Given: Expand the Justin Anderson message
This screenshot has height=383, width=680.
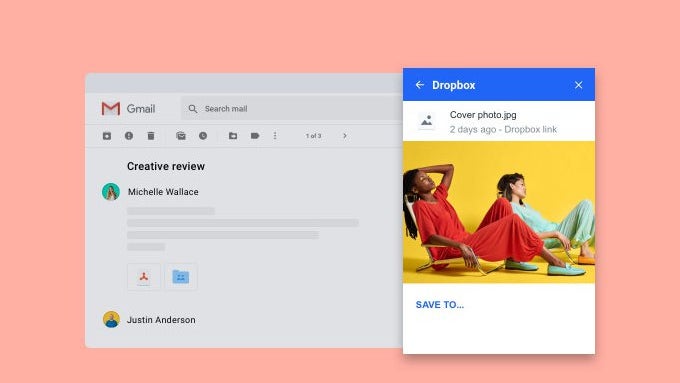Looking at the screenshot, I should tap(161, 320).
